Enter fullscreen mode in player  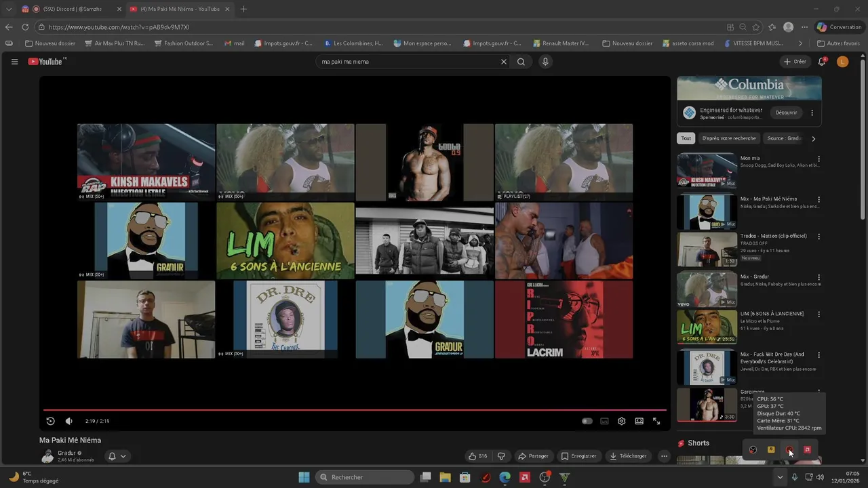(656, 421)
